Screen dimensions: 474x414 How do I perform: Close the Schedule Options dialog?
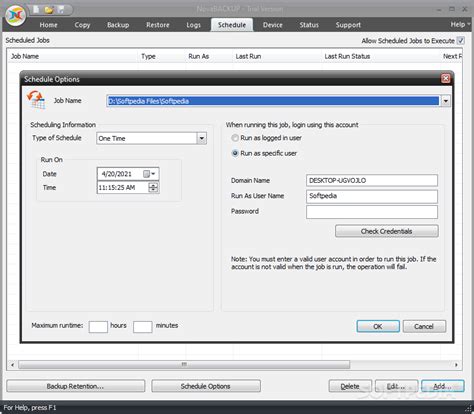pyautogui.click(x=445, y=79)
